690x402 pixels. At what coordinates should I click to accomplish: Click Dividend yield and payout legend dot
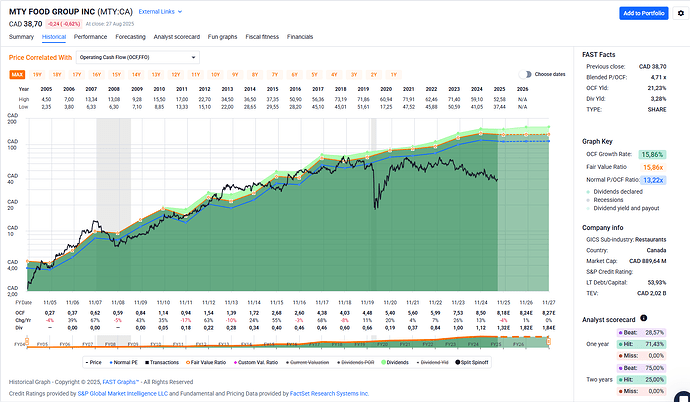click(588, 208)
